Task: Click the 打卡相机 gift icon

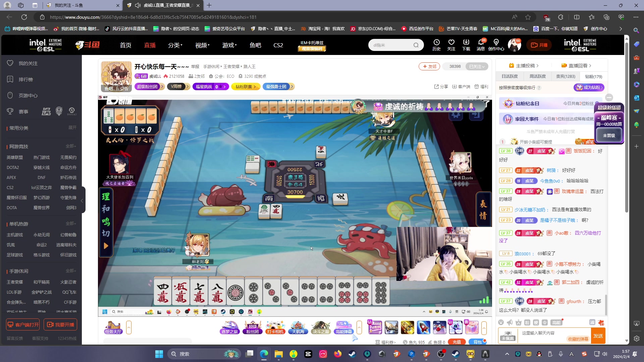Action: click(x=275, y=327)
